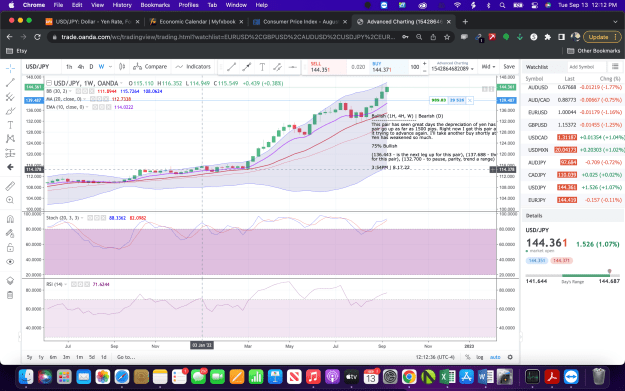Toggle hide all drawings eye icon

10,262
